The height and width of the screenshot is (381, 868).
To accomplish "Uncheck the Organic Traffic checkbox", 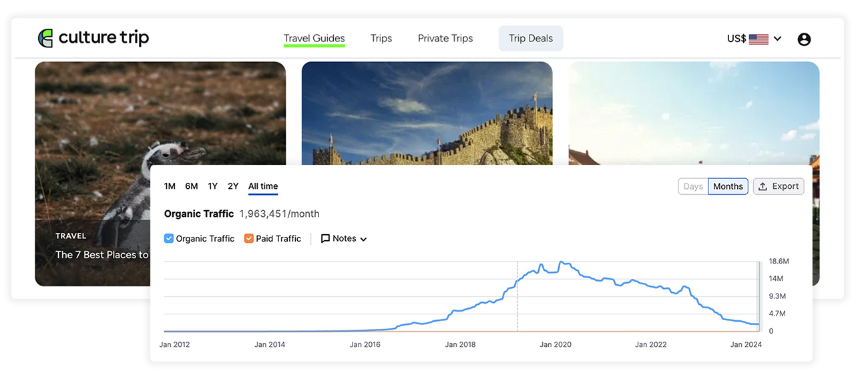I will [x=169, y=238].
